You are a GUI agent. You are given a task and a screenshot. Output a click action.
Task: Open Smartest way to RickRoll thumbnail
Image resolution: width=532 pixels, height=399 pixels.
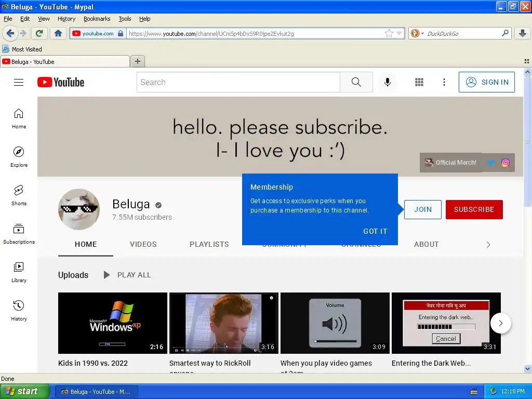(x=224, y=323)
